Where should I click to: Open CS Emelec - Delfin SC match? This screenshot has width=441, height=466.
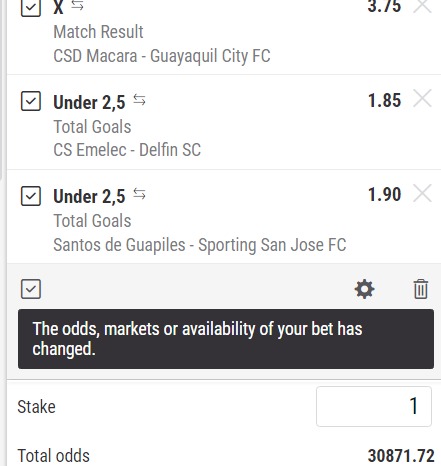tap(127, 150)
